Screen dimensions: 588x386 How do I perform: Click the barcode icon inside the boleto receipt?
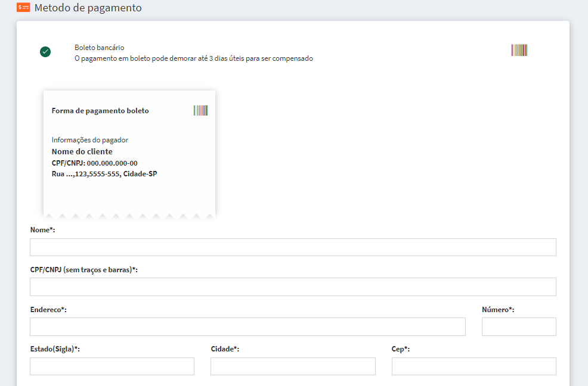200,110
